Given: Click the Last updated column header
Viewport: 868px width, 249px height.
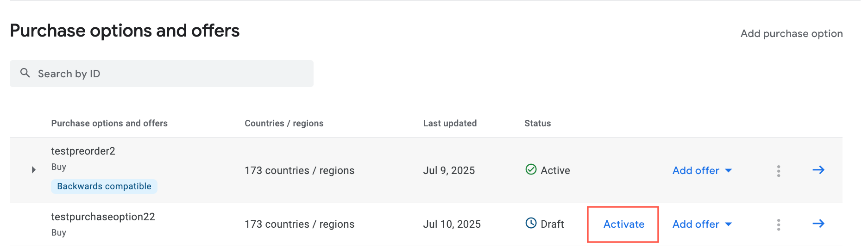Looking at the screenshot, I should 450,123.
